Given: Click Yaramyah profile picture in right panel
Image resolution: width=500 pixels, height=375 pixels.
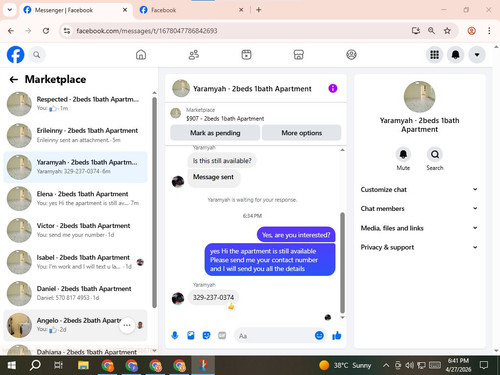Looking at the screenshot, I should (x=419, y=97).
